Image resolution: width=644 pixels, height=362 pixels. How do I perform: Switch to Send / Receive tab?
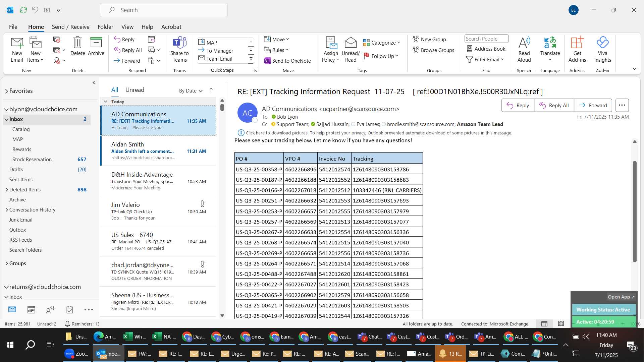pos(70,27)
